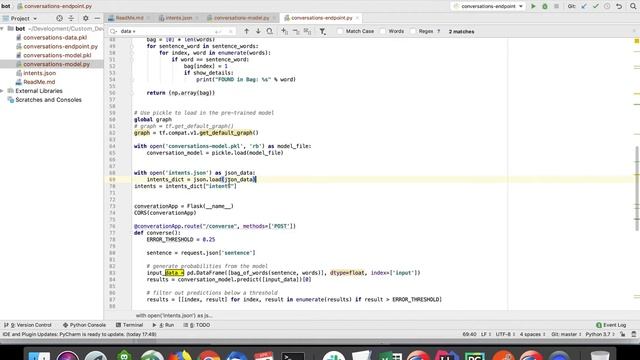
Task: Enable Regex search checkbox
Action: point(413,31)
